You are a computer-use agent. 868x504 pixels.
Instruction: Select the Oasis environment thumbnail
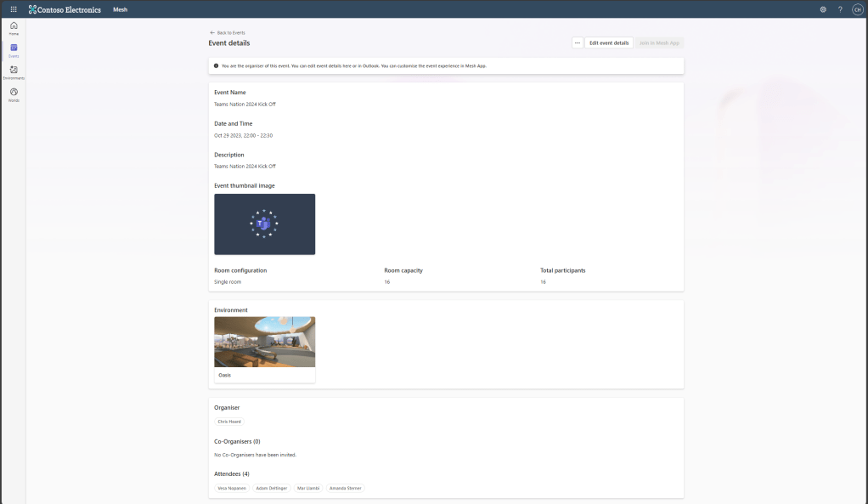pyautogui.click(x=264, y=343)
